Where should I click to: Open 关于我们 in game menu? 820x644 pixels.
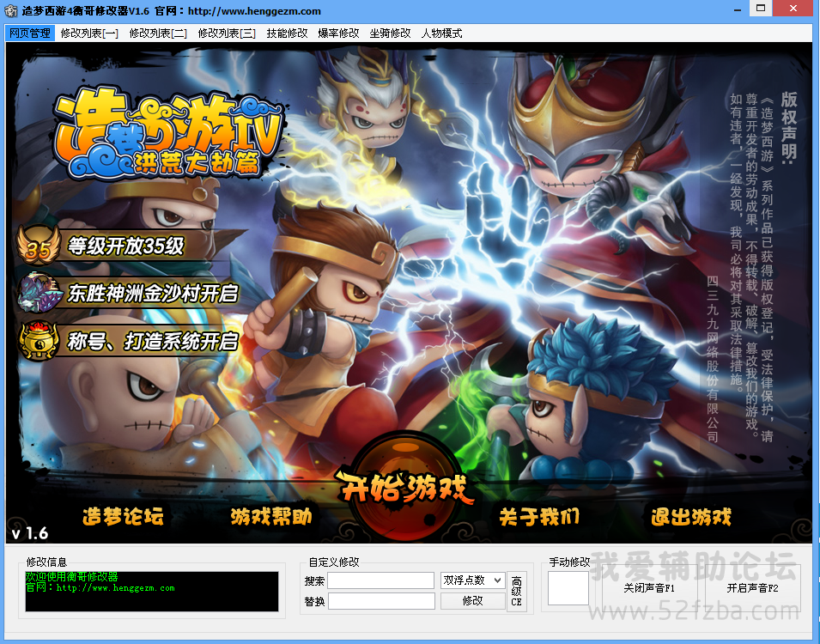tap(539, 516)
